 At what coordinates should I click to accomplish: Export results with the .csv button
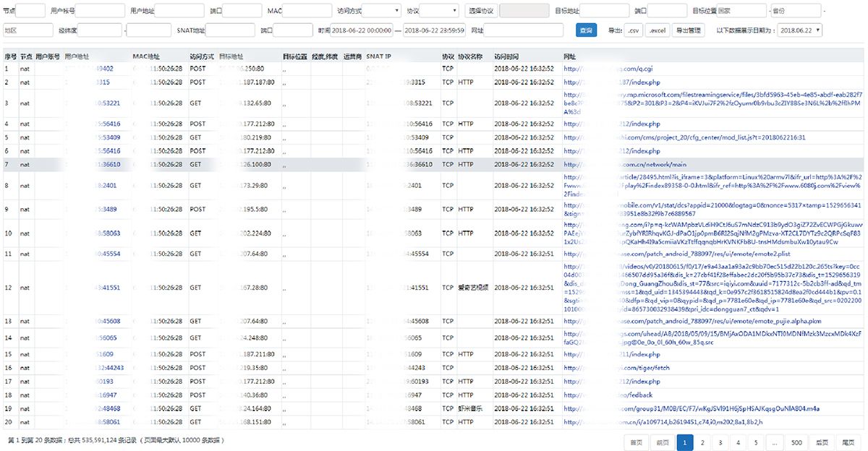click(633, 30)
